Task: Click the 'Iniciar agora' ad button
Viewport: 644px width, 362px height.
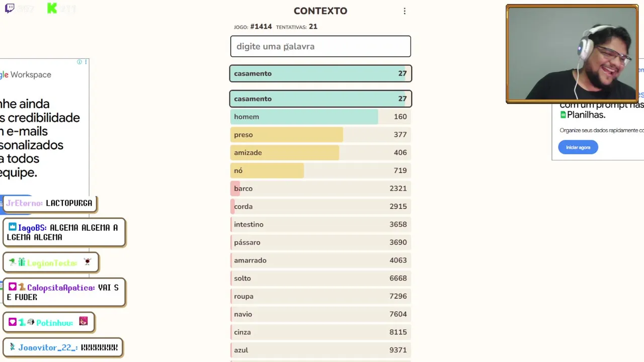Action: [578, 147]
